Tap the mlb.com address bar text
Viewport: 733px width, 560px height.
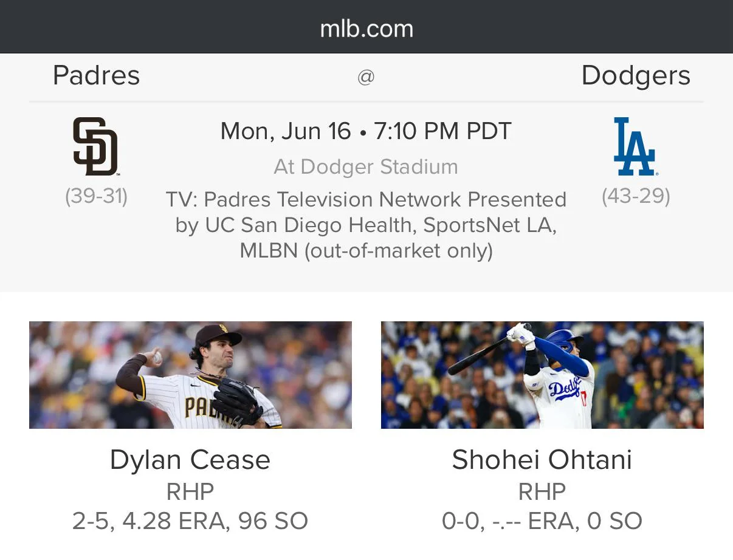[366, 29]
